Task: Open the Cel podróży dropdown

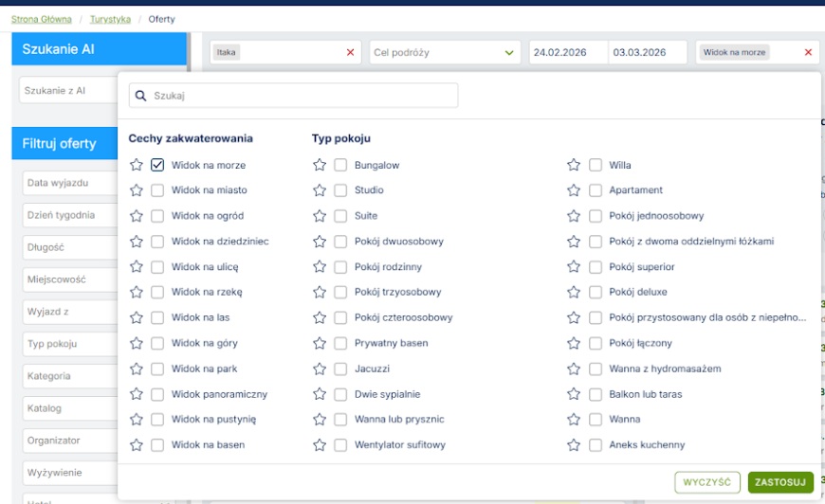Action: tap(445, 53)
